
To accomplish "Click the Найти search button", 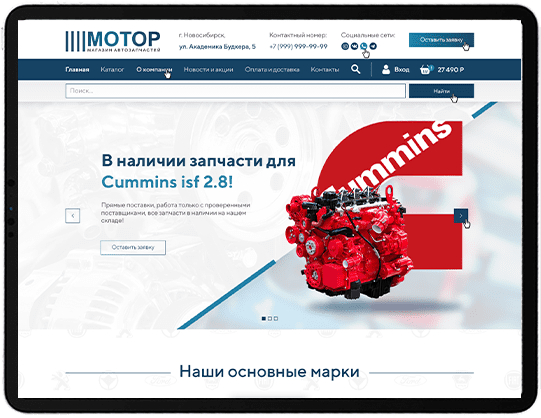I will coord(441,91).
